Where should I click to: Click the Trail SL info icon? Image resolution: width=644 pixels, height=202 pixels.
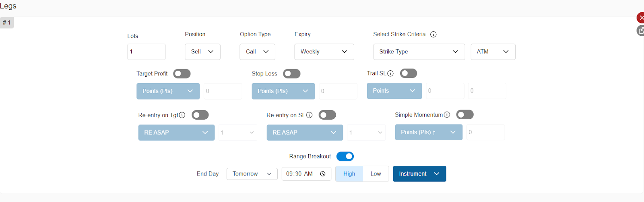(390, 73)
